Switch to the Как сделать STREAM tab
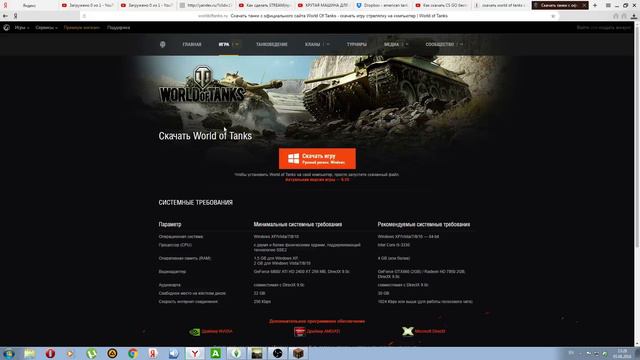This screenshot has width=640, height=360. (265, 5)
